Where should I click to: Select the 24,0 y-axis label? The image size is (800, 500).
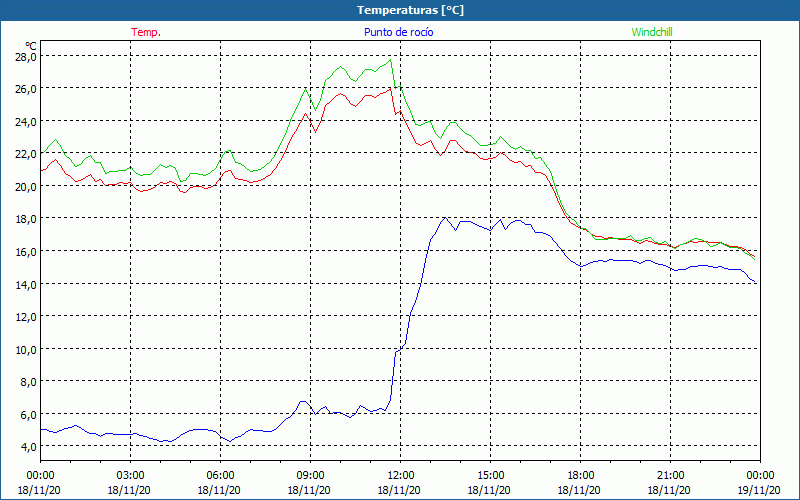25,122
